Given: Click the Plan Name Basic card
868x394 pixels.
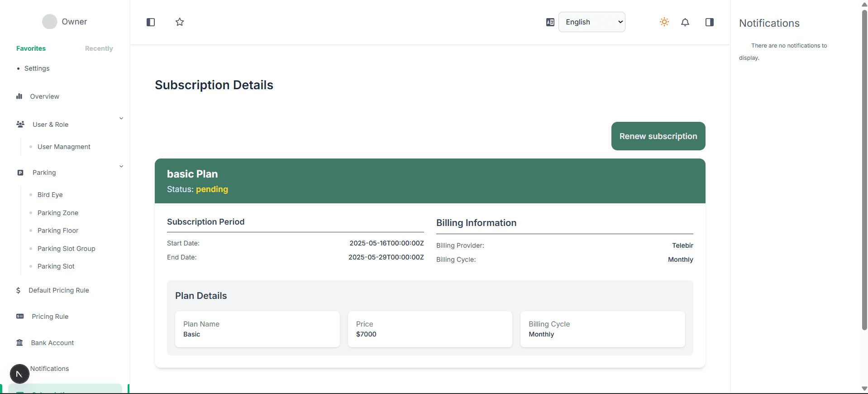Looking at the screenshot, I should coord(258,329).
